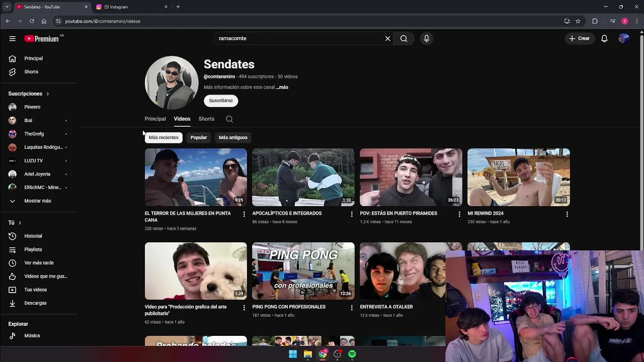Open Windows Start menu in taskbar
The height and width of the screenshot is (362, 644).
tap(293, 354)
